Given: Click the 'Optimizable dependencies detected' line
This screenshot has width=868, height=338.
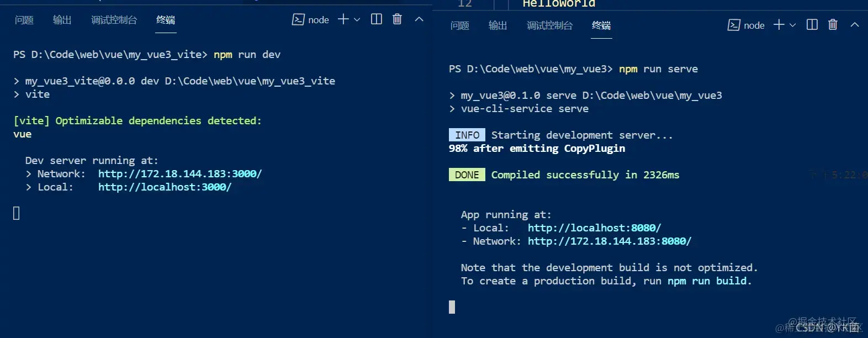Looking at the screenshot, I should click(x=137, y=121).
